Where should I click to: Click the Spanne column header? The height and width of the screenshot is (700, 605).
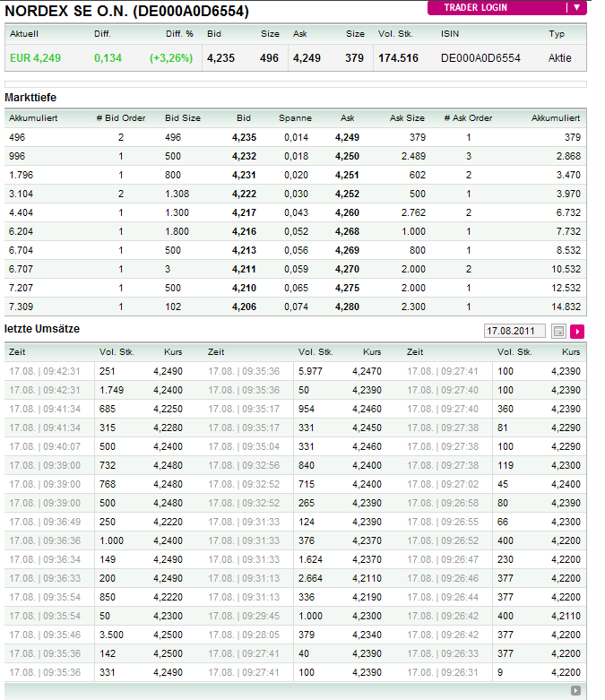(295, 118)
